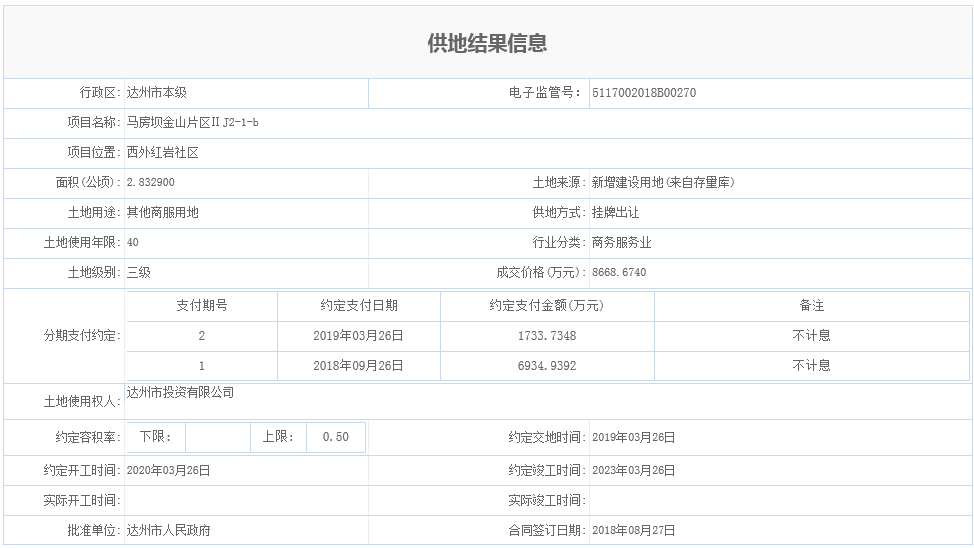Click the 实际竣工时间 label
This screenshot has width=974, height=548.
point(547,500)
